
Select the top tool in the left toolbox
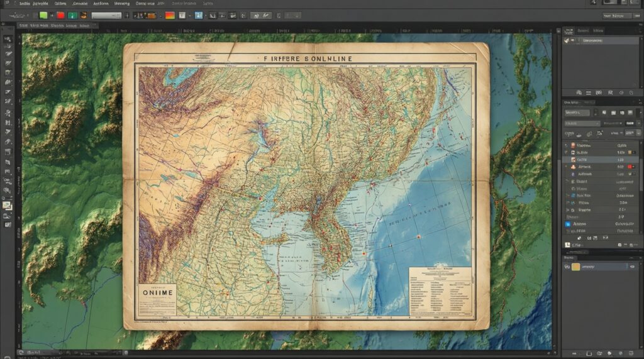(x=8, y=39)
